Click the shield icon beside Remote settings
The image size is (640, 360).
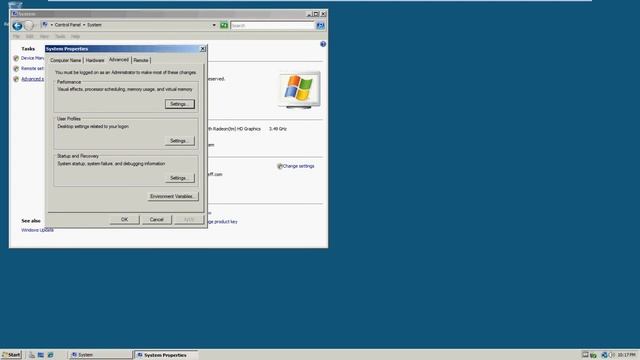(16, 69)
